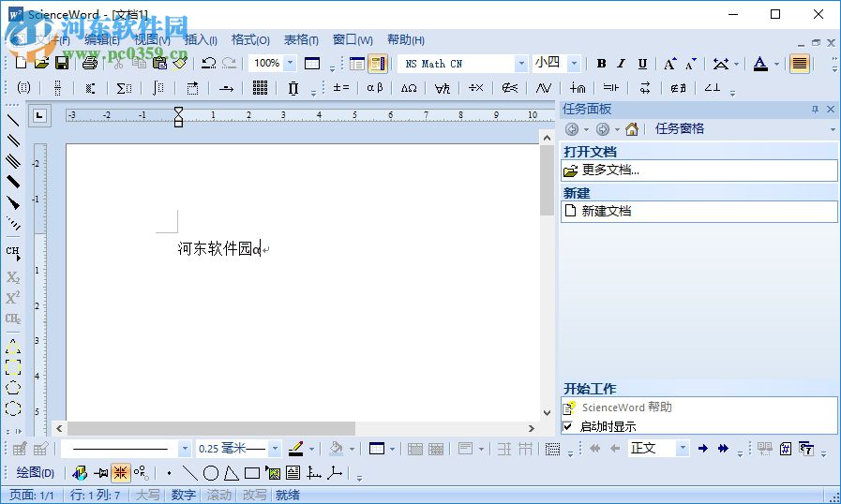The image size is (841, 504).
Task: Go to task pane home icon
Action: (x=632, y=129)
